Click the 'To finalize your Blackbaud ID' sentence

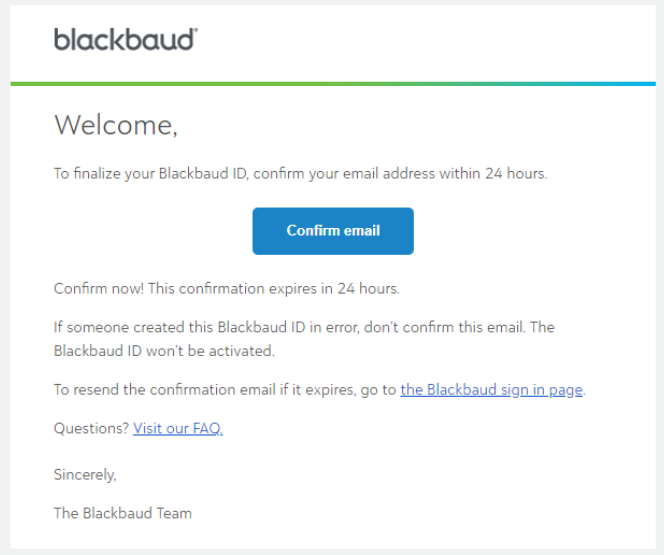click(x=300, y=174)
